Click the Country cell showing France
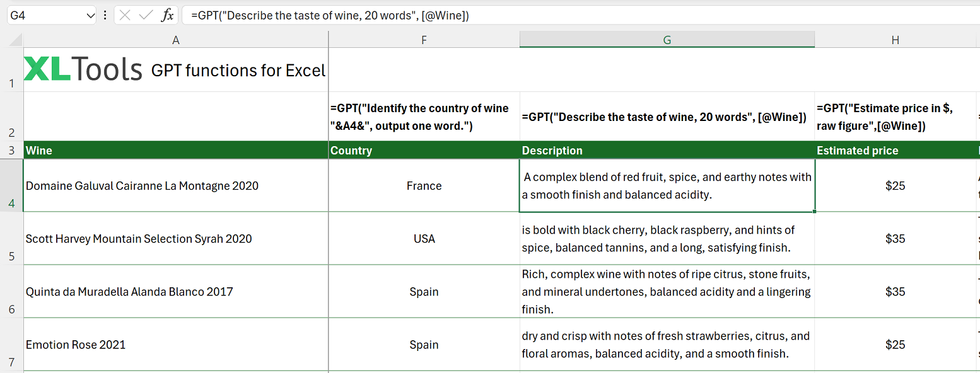The width and height of the screenshot is (980, 373). click(424, 185)
